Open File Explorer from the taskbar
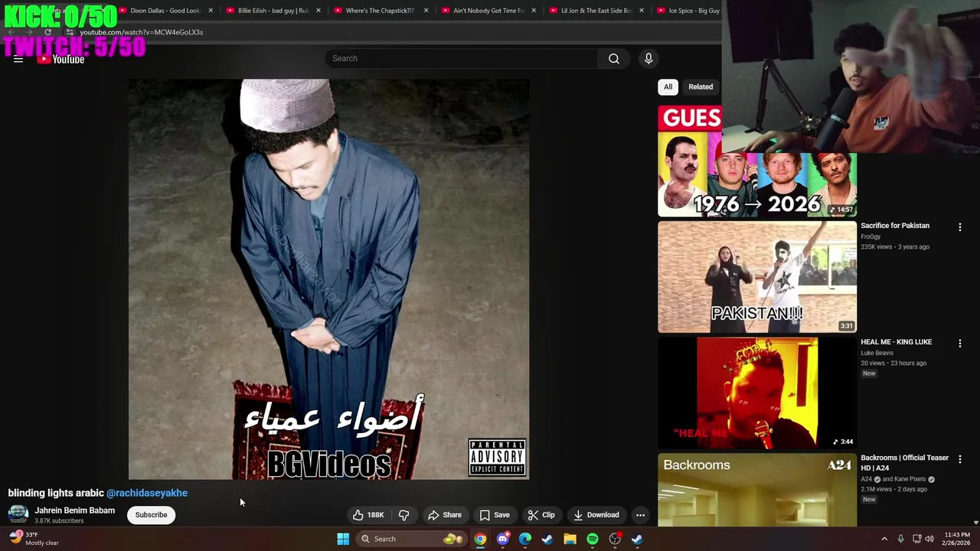Image resolution: width=980 pixels, height=551 pixels. point(570,539)
